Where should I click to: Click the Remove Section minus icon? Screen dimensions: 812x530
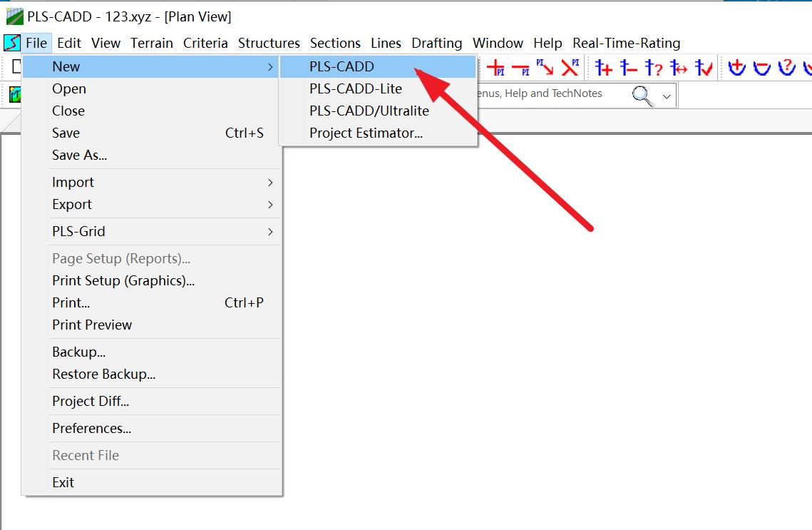click(x=761, y=67)
